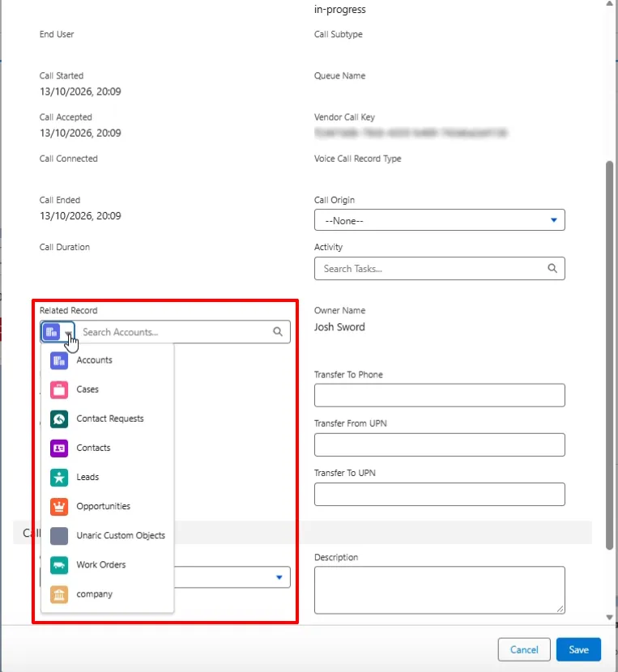
Task: Select Accounts from object list
Action: [x=107, y=360]
